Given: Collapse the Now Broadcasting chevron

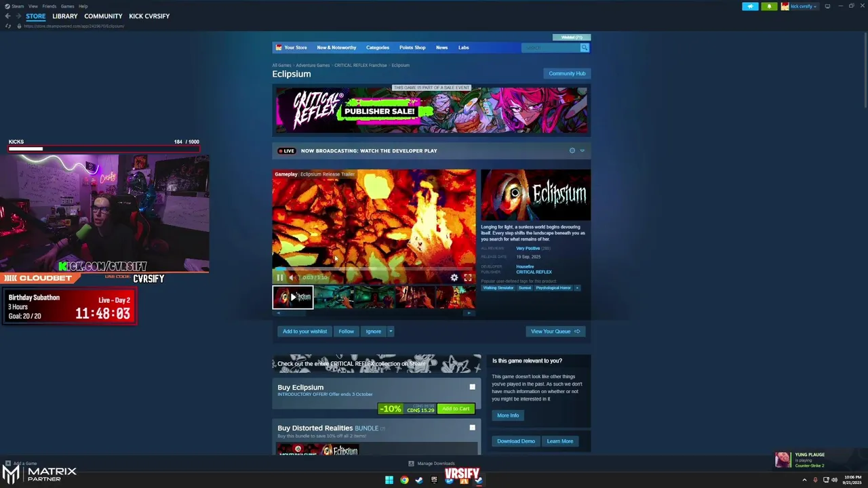Looking at the screenshot, I should 582,150.
